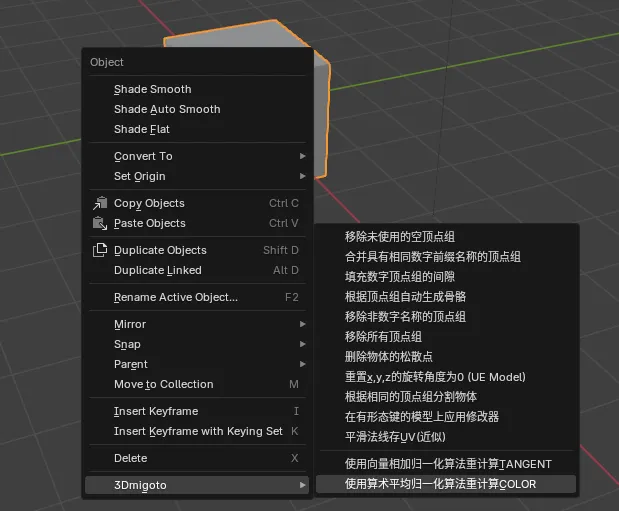Select 合并具有相同数字前缀名称的顶点组
Viewport: 619px width, 511px height.
(446, 257)
